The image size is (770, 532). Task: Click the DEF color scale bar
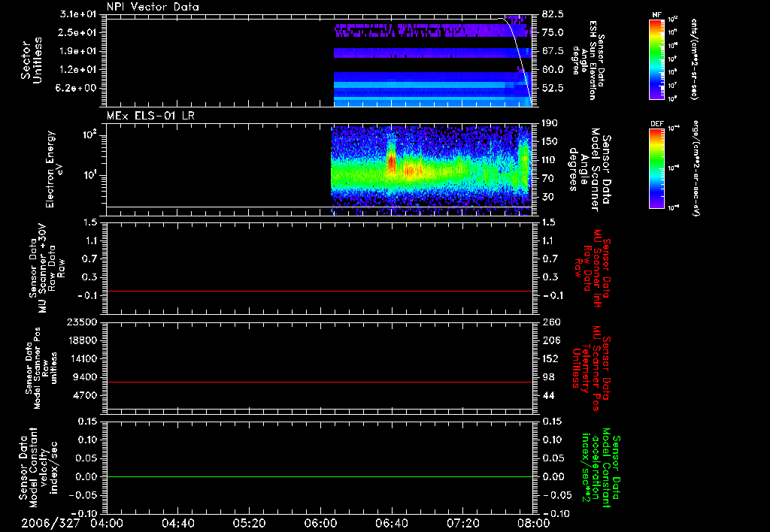[x=656, y=168]
